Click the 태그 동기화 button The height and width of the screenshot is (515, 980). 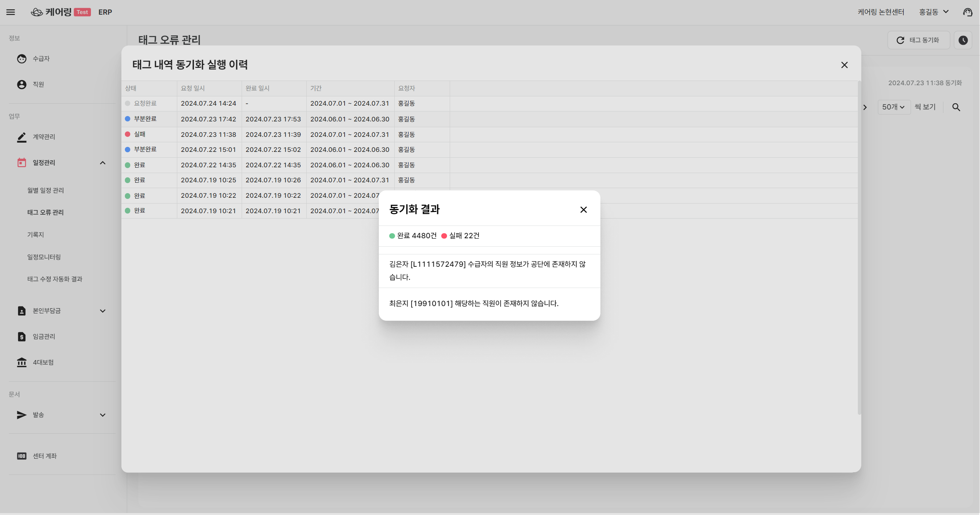coord(918,40)
